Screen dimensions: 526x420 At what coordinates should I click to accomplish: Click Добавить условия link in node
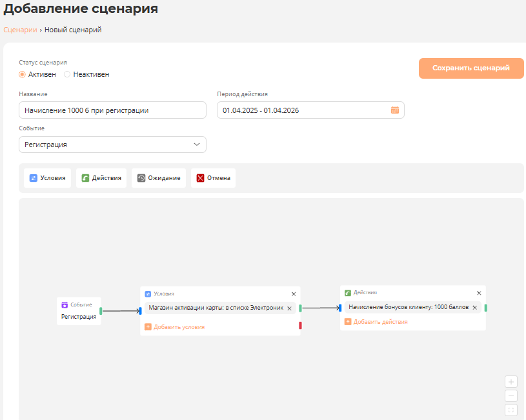coord(179,327)
